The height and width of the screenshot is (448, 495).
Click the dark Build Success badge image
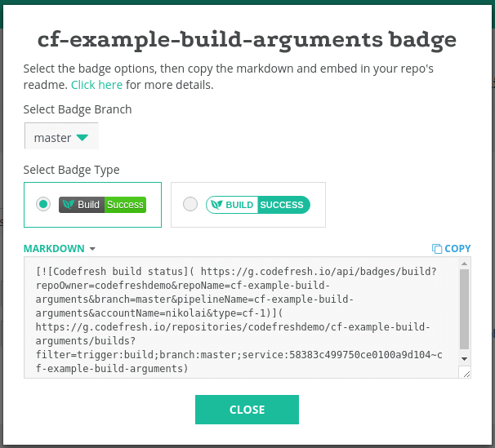pyautogui.click(x=102, y=205)
